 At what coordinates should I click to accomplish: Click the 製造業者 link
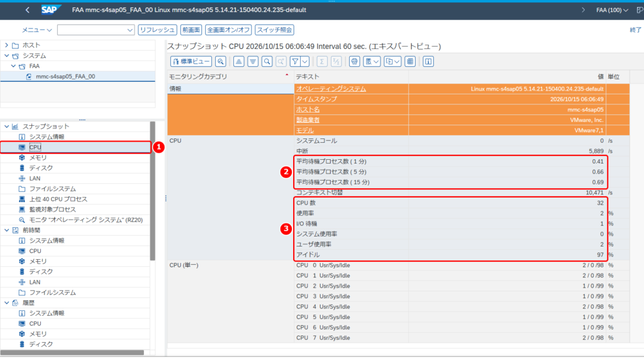308,120
